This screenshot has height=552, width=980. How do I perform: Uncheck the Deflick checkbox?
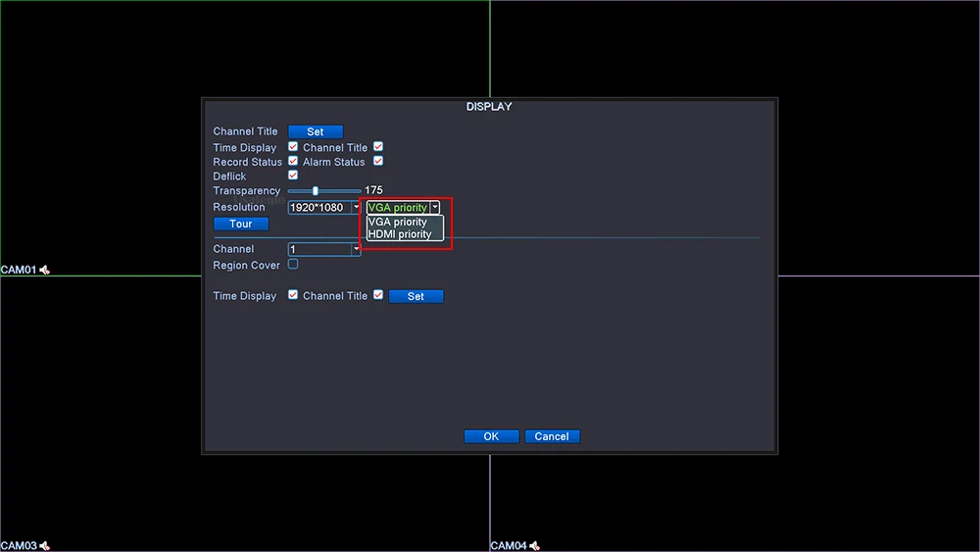(292, 176)
